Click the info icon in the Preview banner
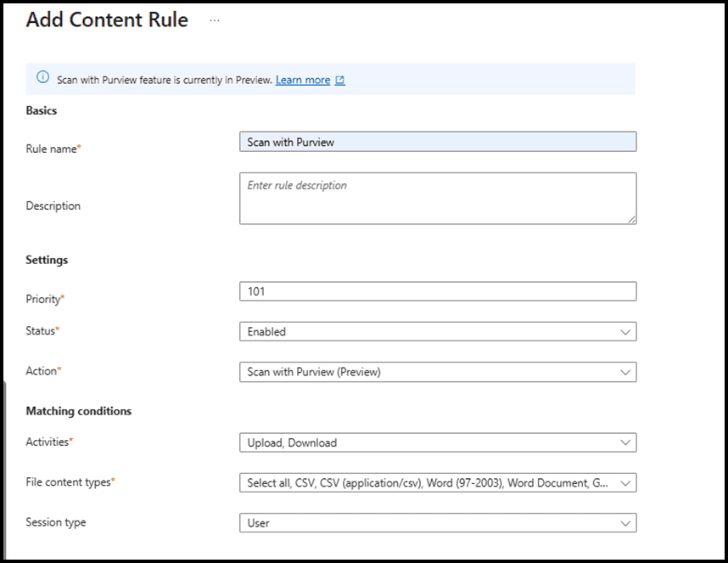 pos(42,77)
